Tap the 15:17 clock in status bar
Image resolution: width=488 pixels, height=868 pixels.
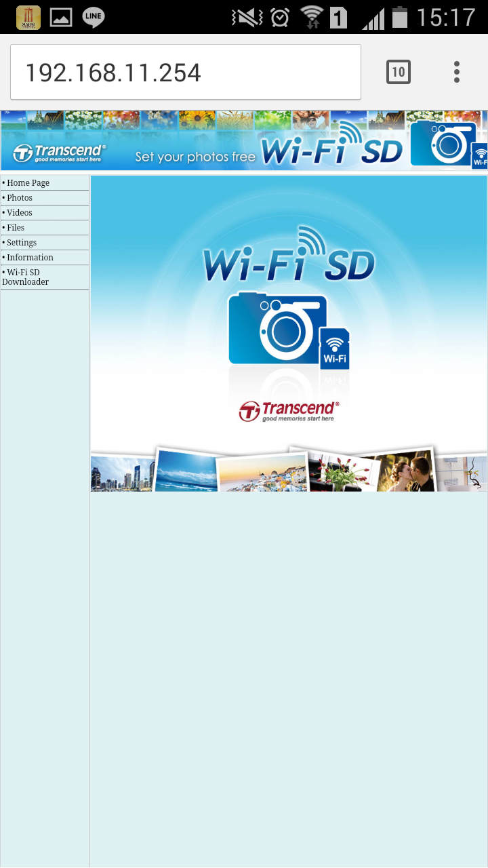point(446,18)
